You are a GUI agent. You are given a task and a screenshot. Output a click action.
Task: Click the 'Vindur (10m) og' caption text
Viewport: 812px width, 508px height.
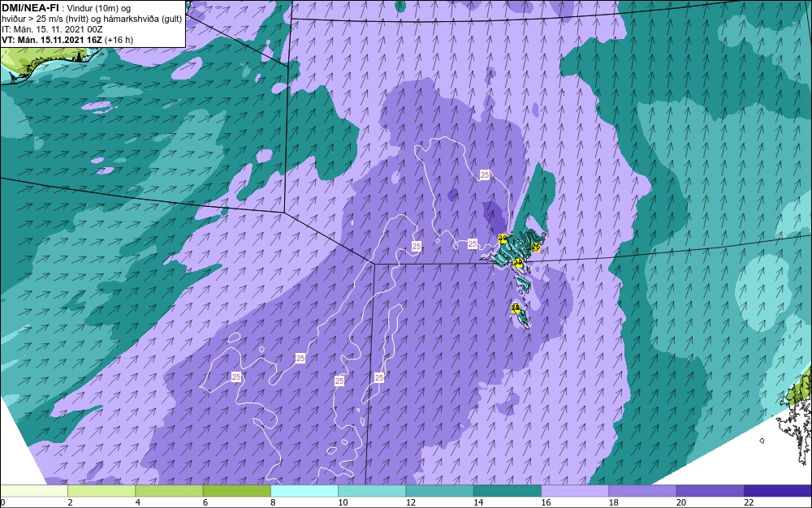pos(99,8)
